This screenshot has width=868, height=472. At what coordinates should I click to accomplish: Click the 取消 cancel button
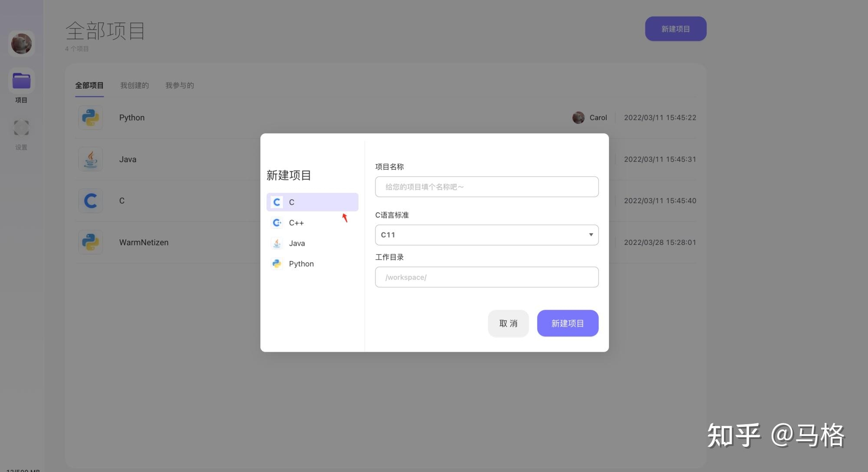pos(508,323)
